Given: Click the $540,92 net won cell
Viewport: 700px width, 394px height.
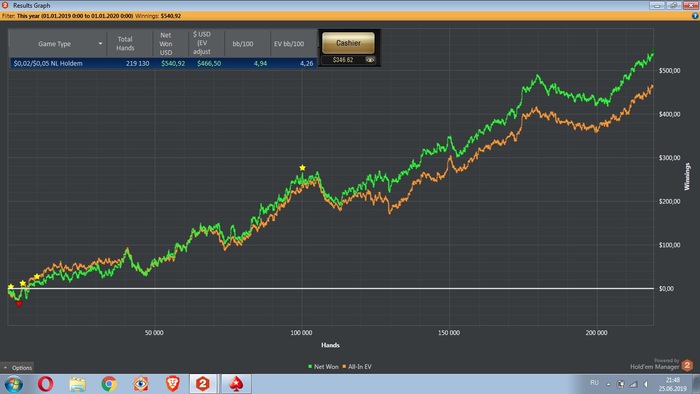Looking at the screenshot, I should [x=173, y=63].
